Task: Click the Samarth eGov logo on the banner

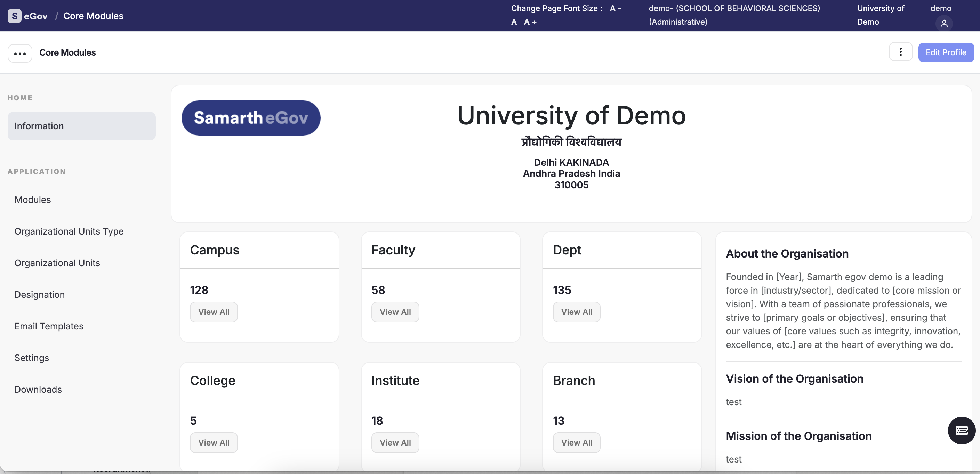Action: [x=251, y=118]
